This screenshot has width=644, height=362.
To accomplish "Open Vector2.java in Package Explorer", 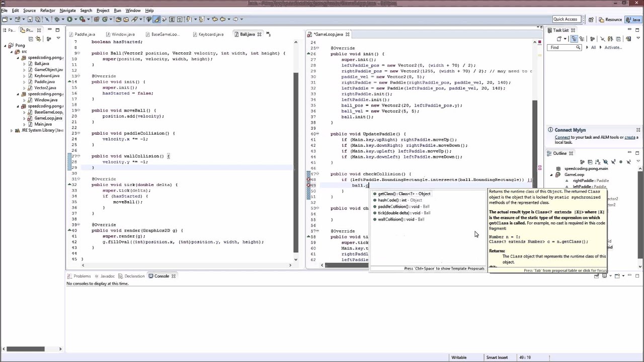I will (45, 88).
